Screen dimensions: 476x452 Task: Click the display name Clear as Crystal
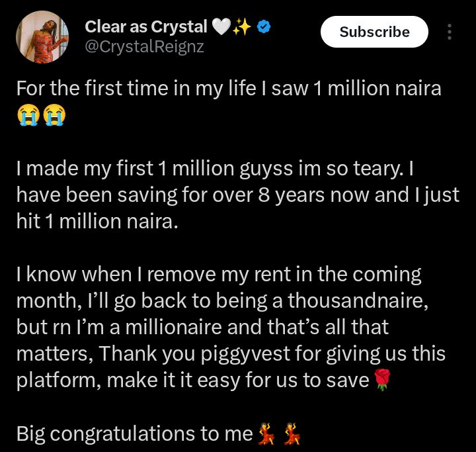[x=145, y=27]
